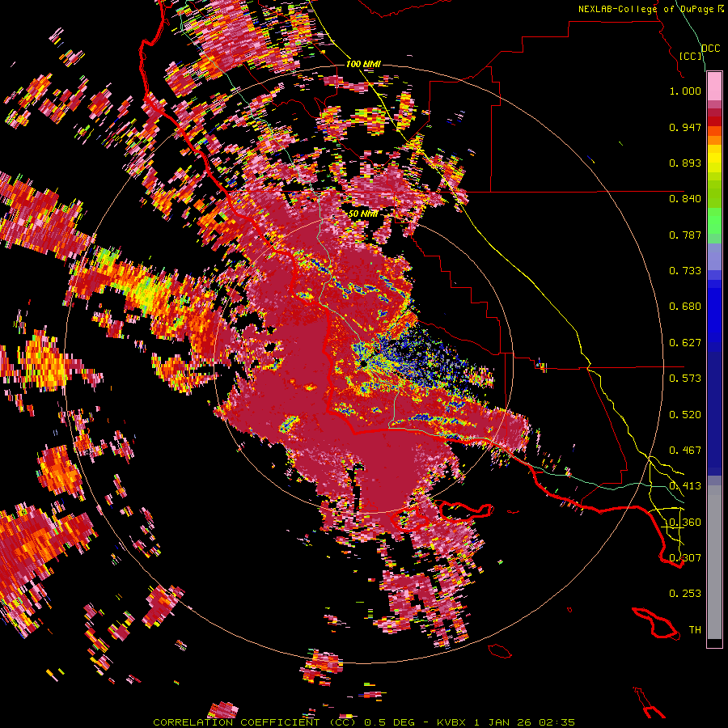
Task: Click the 0.253 legend value
Action: tap(685, 594)
